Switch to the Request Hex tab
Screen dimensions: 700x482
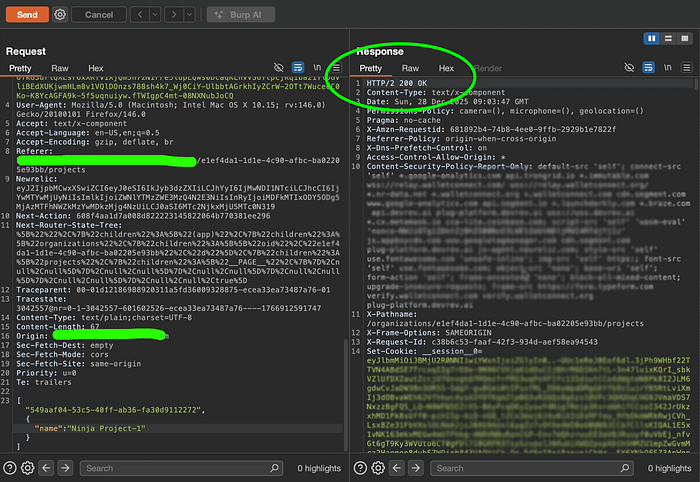[x=96, y=68]
